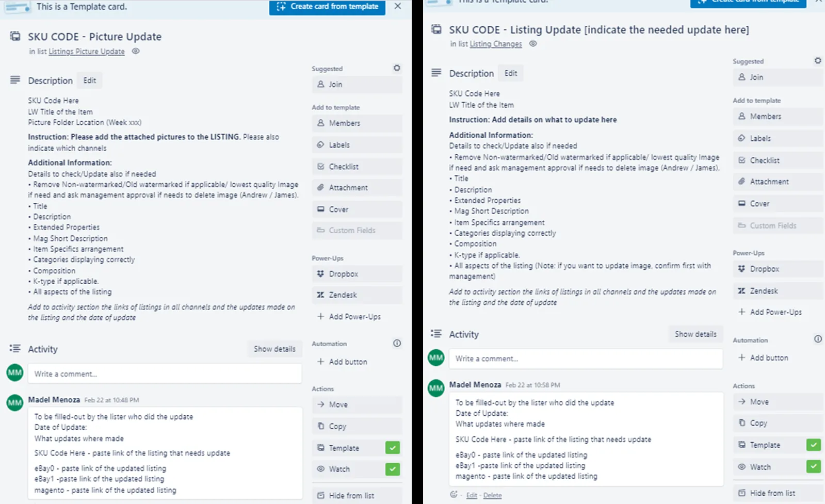This screenshot has height=504, width=825.
Task: Click SKU CODE - Picture Update title
Action: (x=94, y=37)
